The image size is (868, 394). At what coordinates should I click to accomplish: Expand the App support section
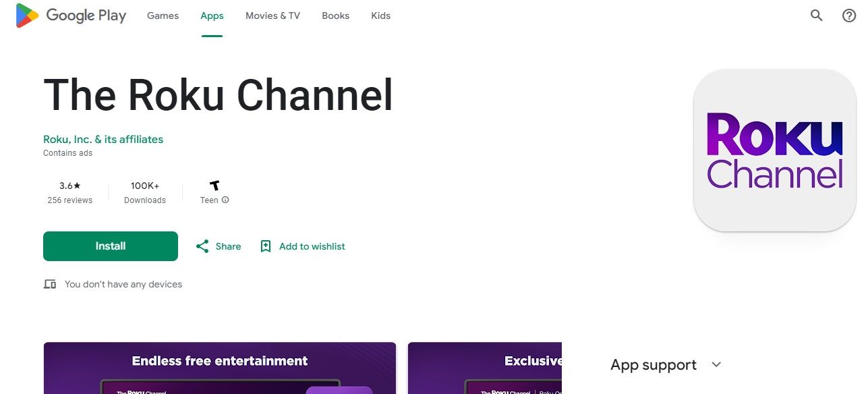653,364
